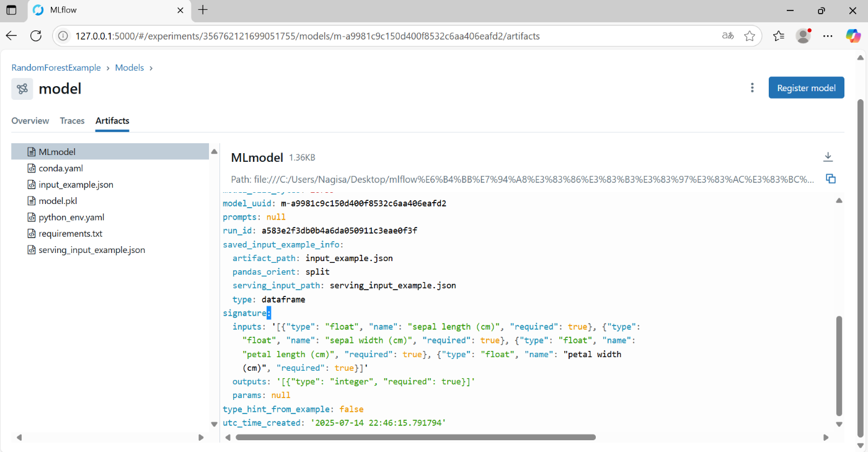Open the tab actions menu button

[x=11, y=10]
